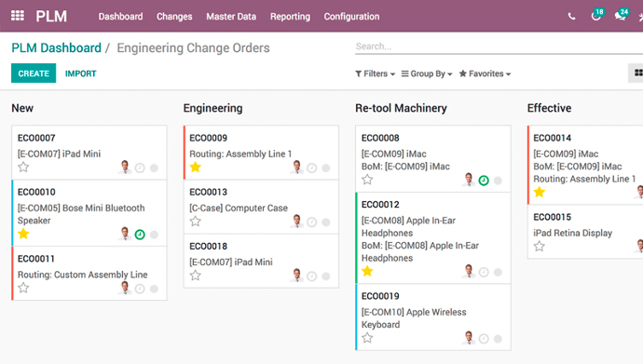Open the Reporting menu

tap(290, 17)
